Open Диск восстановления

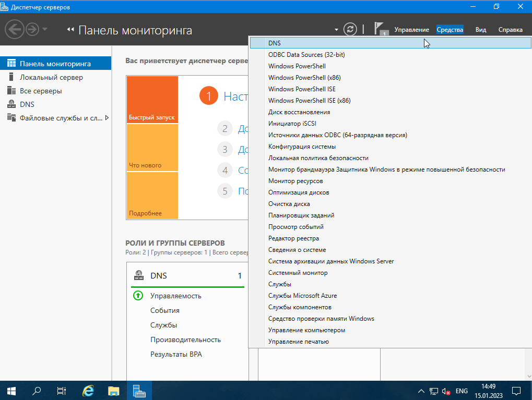pos(391,112)
